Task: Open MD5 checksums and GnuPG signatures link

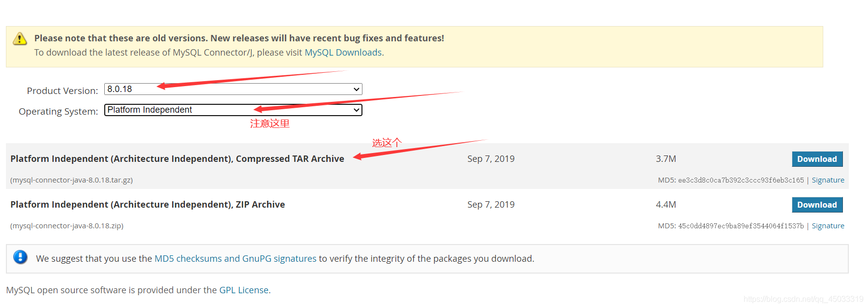Action: [x=235, y=259]
